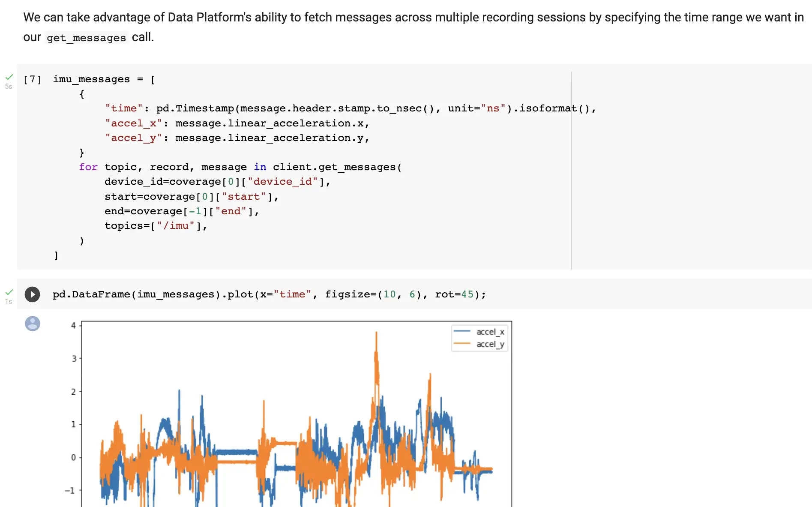Click the green checkmark beside the plot cell
812x507 pixels.
point(9,292)
